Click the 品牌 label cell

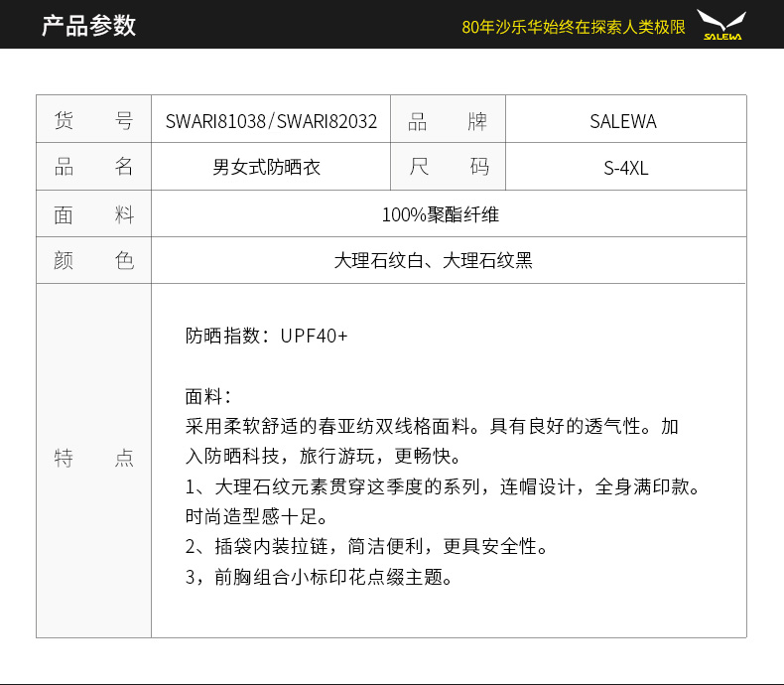click(x=448, y=119)
